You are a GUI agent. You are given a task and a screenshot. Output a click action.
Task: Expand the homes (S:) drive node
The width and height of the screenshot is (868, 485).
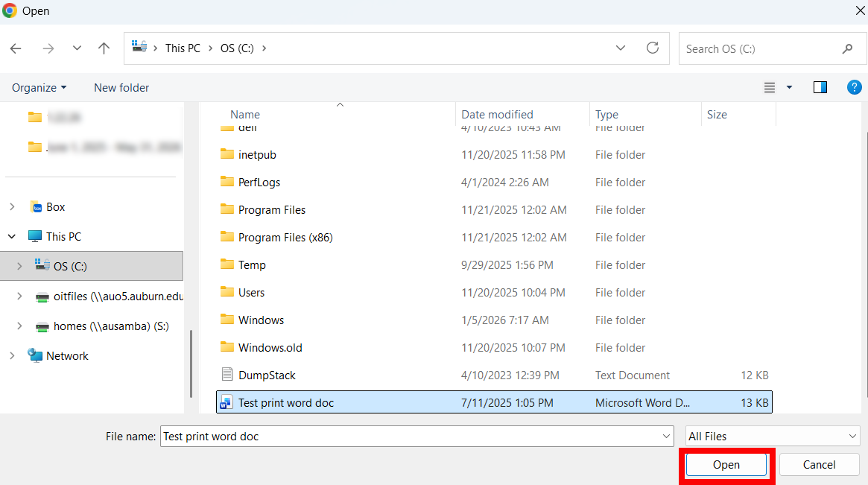click(19, 326)
